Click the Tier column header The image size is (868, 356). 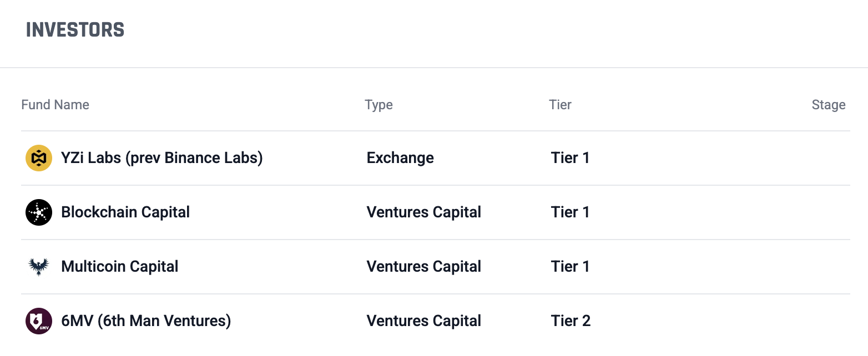[560, 105]
